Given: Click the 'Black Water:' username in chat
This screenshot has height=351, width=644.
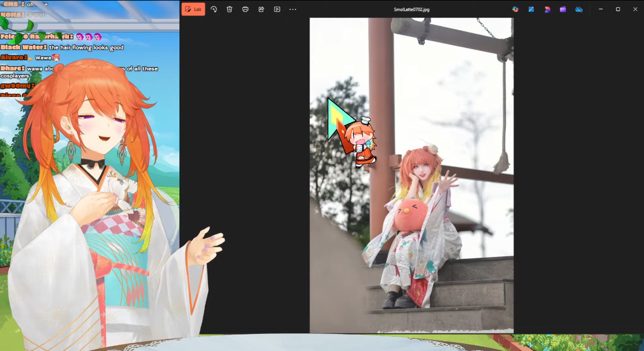Looking at the screenshot, I should pos(24,47).
